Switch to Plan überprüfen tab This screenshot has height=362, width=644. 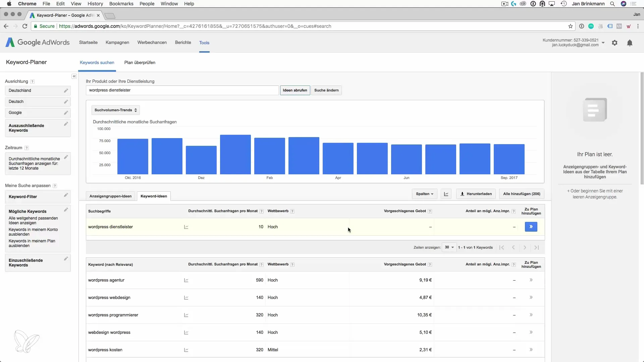140,63
